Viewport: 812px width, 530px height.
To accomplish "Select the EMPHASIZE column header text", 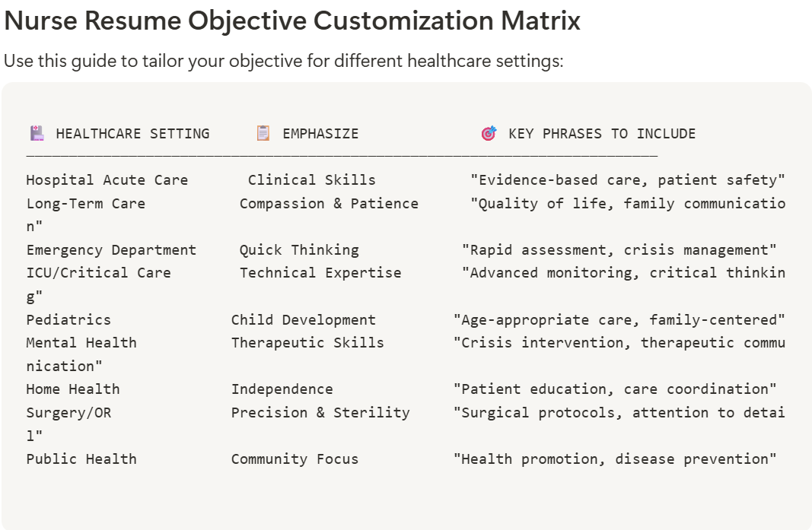I will tap(320, 134).
